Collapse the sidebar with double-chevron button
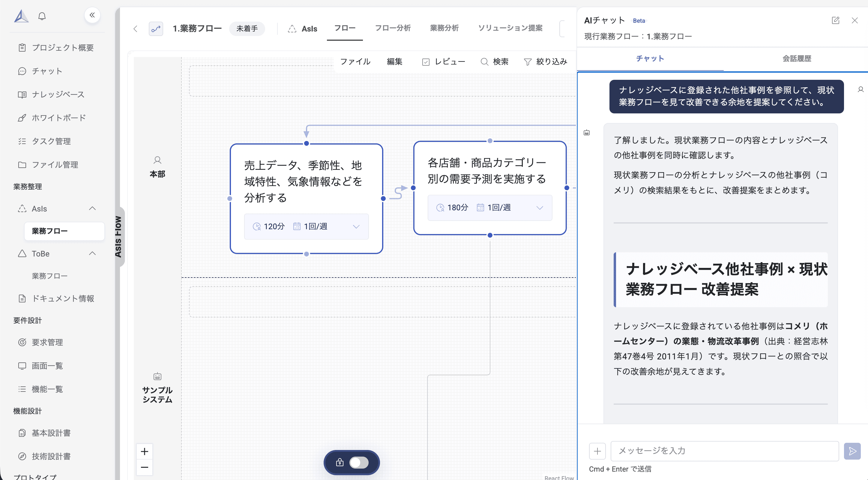The width and height of the screenshot is (868, 480). 92,15
